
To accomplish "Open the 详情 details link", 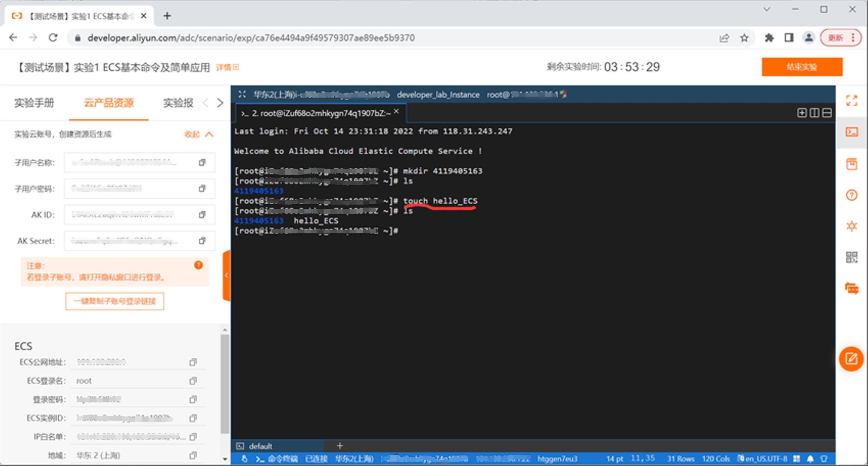I will point(228,67).
